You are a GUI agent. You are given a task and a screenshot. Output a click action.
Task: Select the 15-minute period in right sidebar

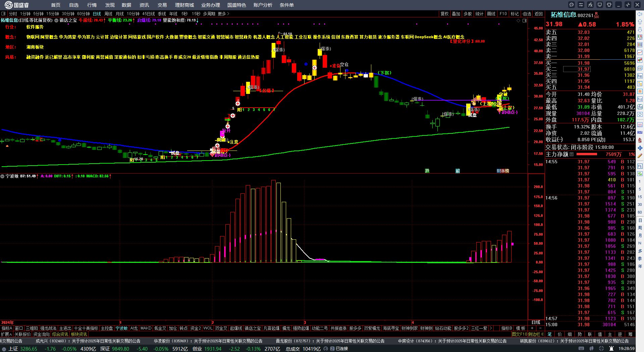click(640, 197)
